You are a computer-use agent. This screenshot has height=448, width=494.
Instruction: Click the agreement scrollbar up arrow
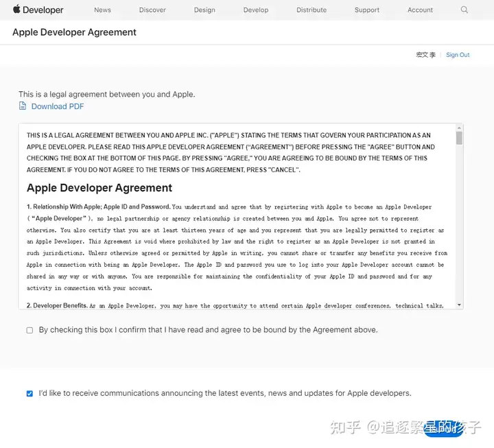459,128
